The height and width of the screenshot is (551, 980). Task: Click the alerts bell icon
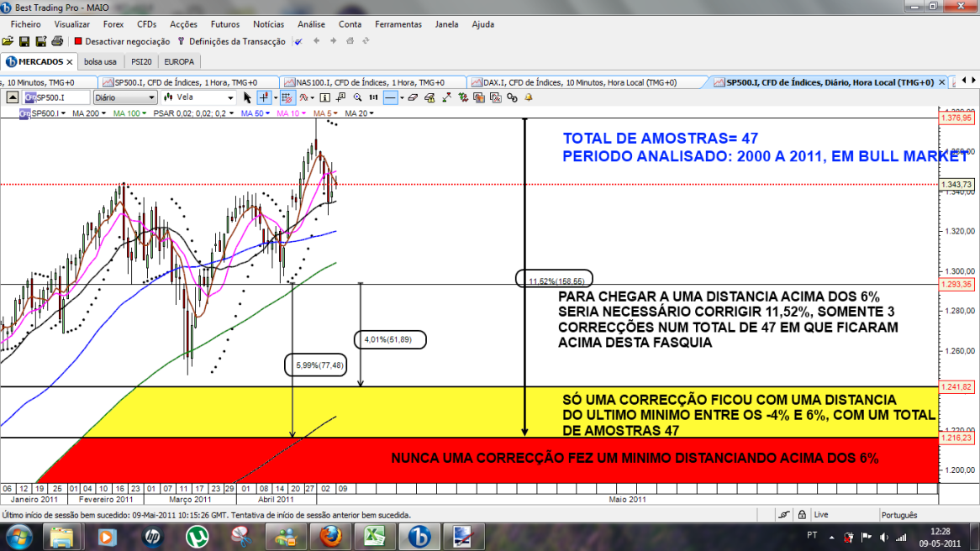point(527,98)
